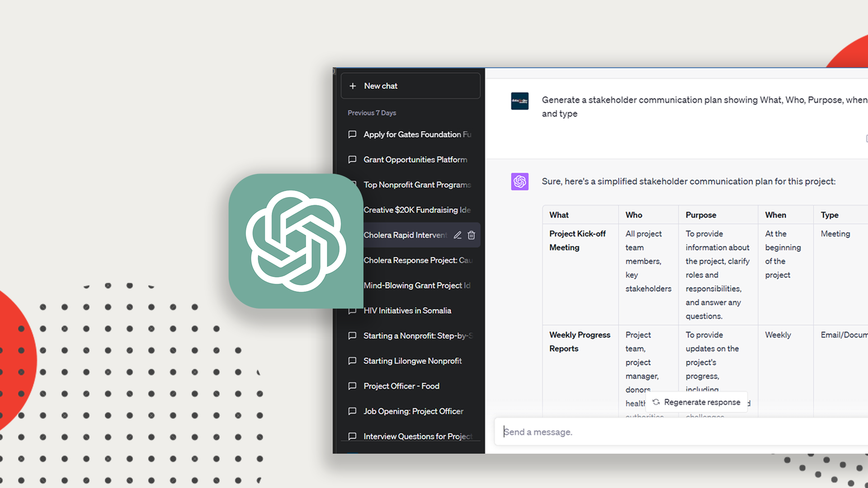Click the edit icon on Cholera Rapid Intervention
This screenshot has width=868, height=488.
pyautogui.click(x=456, y=235)
